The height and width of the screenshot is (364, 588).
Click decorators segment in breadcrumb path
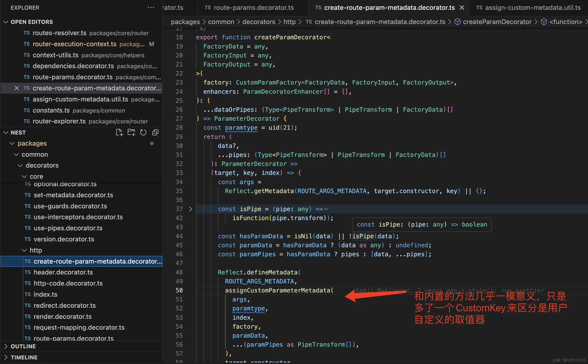(x=259, y=22)
